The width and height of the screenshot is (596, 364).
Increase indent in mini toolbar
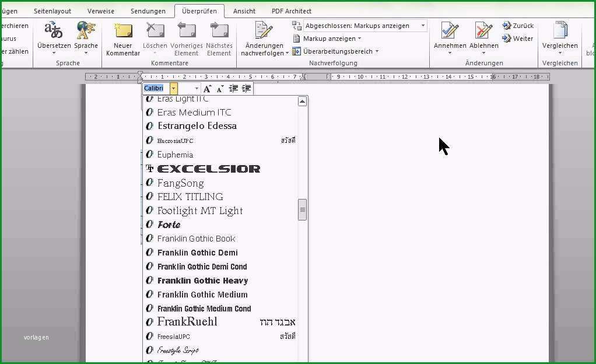click(246, 89)
